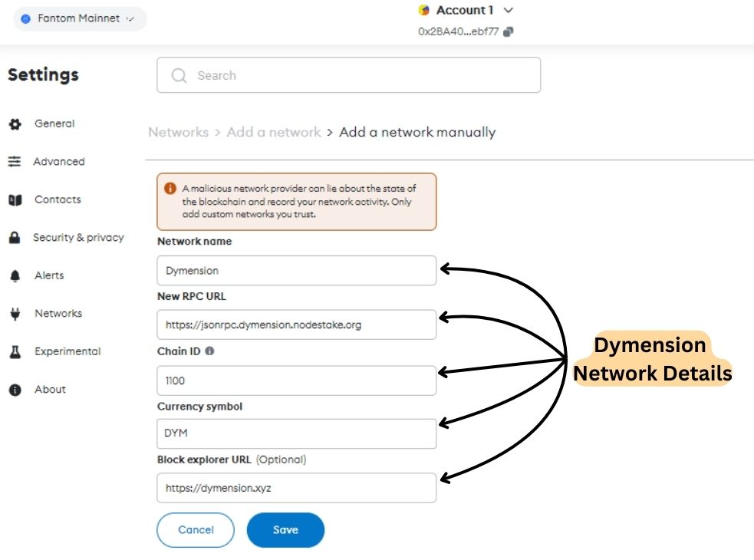Open Advanced settings
The width and height of the screenshot is (754, 560).
coord(58,162)
